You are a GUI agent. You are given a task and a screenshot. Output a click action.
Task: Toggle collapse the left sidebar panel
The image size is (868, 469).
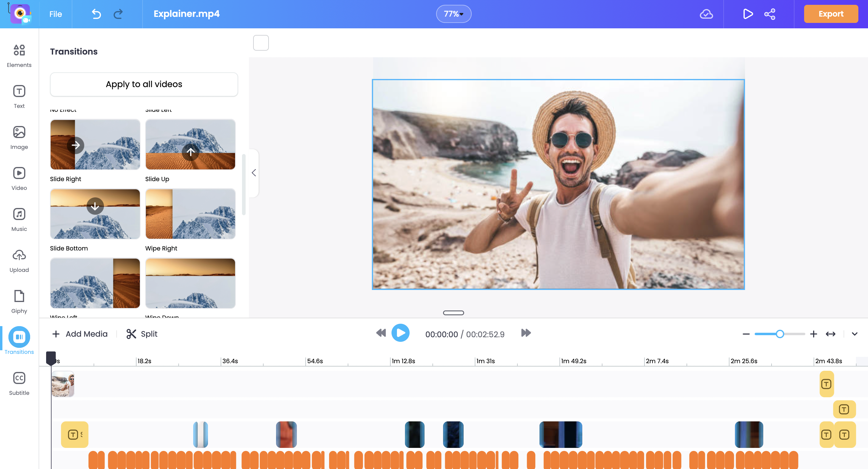253,172
